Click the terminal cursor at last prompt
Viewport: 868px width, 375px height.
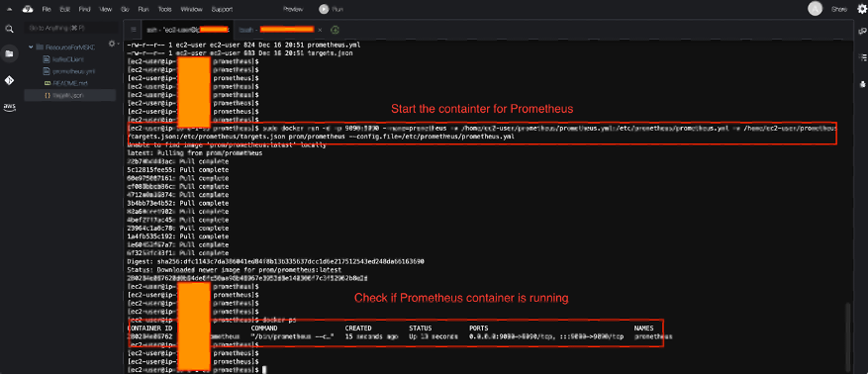coord(264,369)
